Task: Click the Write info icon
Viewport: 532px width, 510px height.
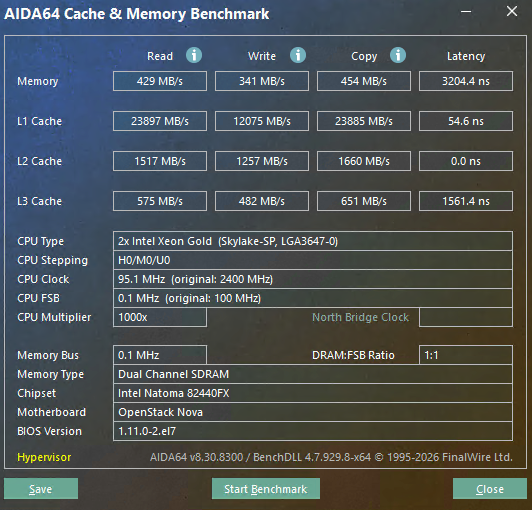Action: pyautogui.click(x=298, y=55)
